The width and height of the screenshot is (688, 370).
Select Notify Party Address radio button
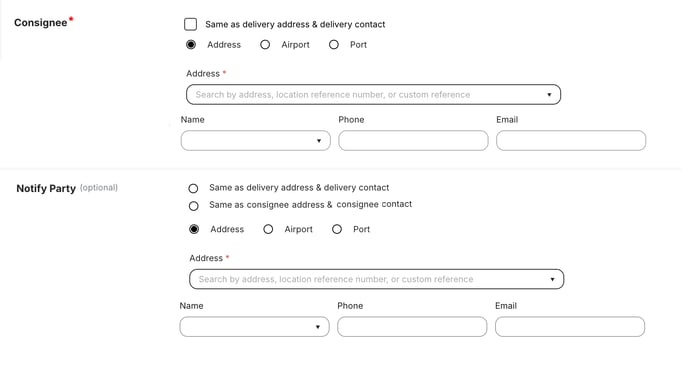[x=194, y=229]
